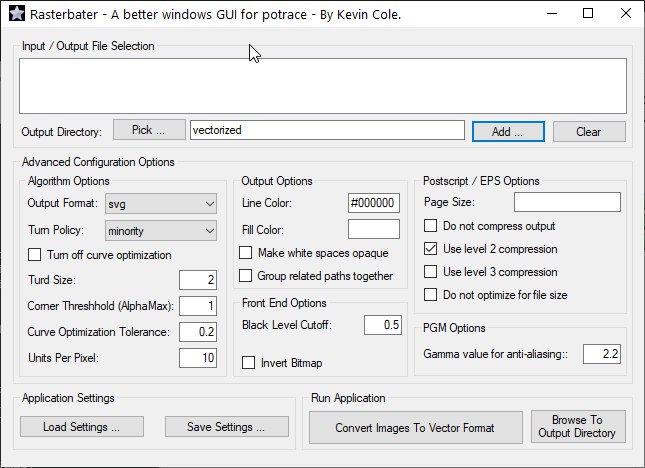The image size is (645, 468).
Task: Enable Do not optimize for file size
Action: point(430,295)
